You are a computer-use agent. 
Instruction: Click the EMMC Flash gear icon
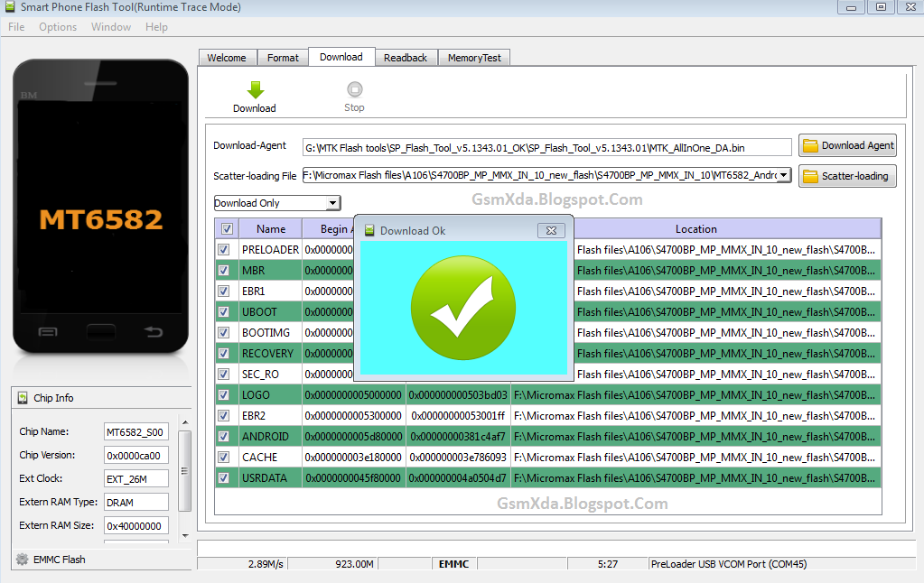[23, 560]
